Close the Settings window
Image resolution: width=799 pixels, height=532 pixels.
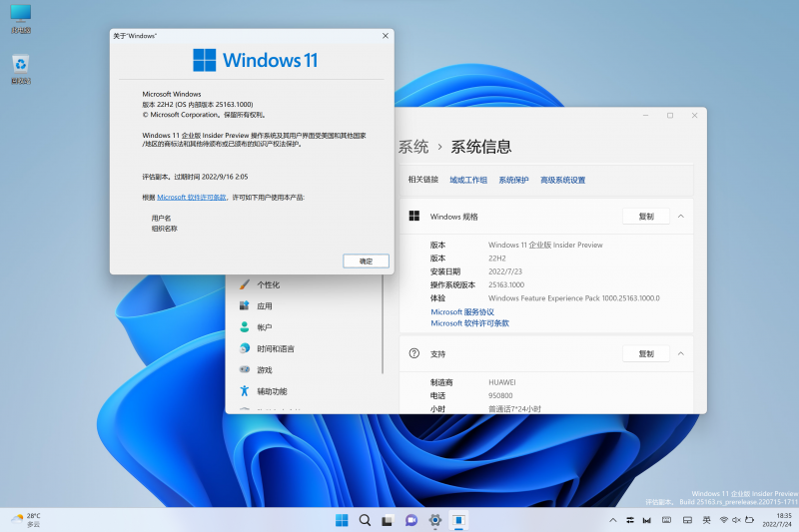click(694, 116)
